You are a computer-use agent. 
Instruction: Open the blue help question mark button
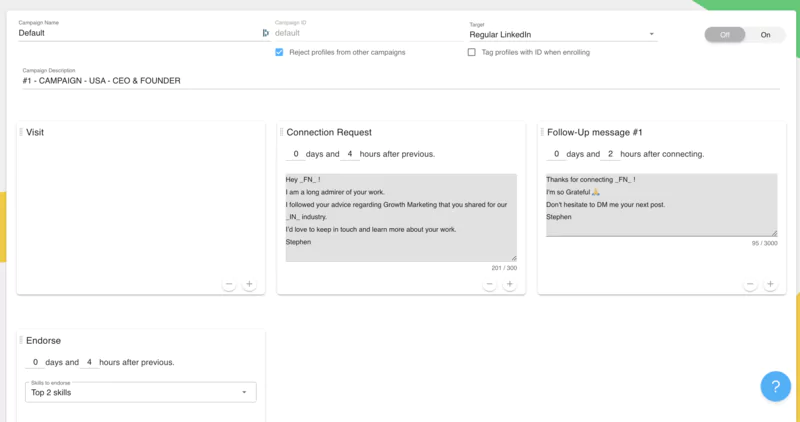click(775, 386)
